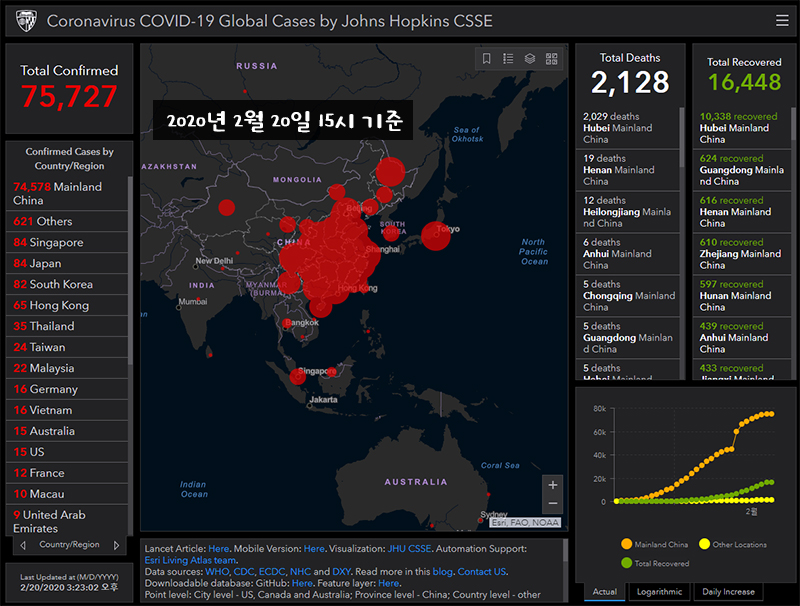Open the CDC data source link

tap(243, 572)
